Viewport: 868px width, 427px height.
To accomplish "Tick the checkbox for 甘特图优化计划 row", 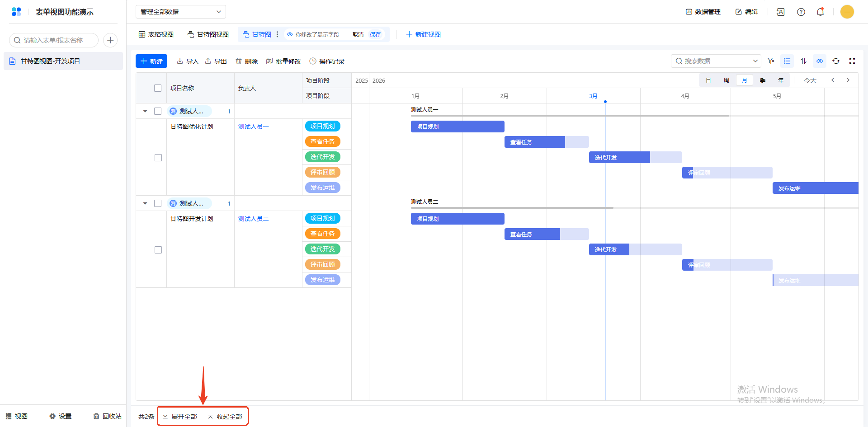I will [158, 158].
